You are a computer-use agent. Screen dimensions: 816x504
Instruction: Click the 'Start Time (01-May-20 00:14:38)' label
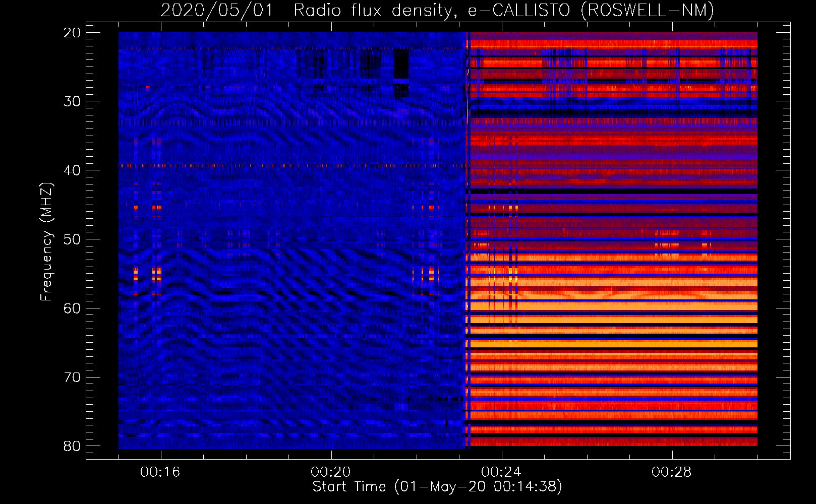[x=437, y=487]
